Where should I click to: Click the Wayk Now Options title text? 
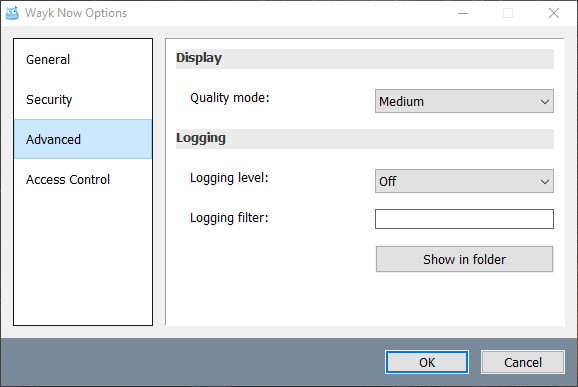(x=76, y=13)
